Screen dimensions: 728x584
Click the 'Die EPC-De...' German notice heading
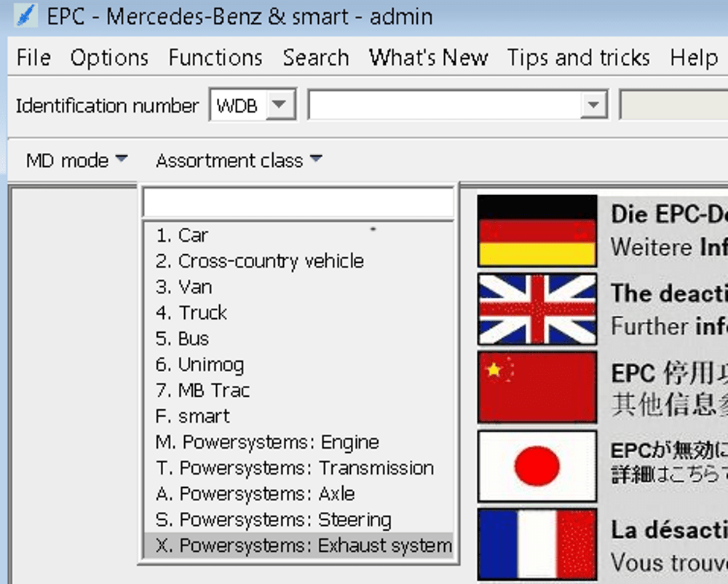[x=669, y=214]
